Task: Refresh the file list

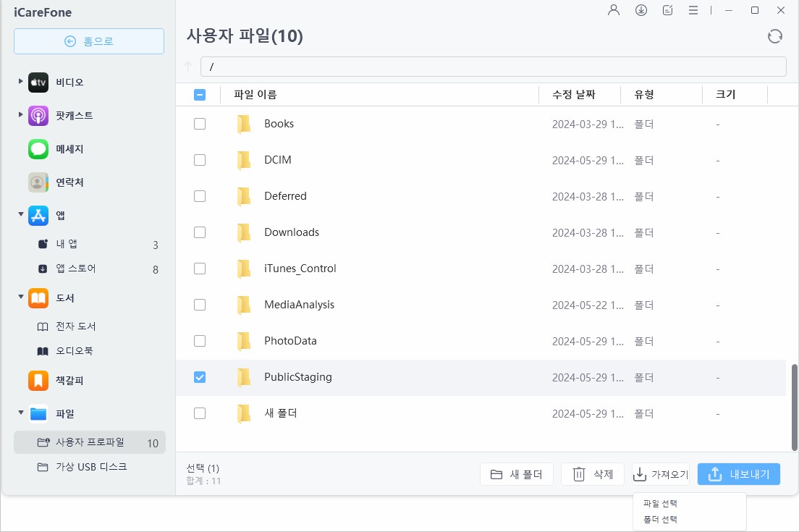Action: (x=774, y=35)
